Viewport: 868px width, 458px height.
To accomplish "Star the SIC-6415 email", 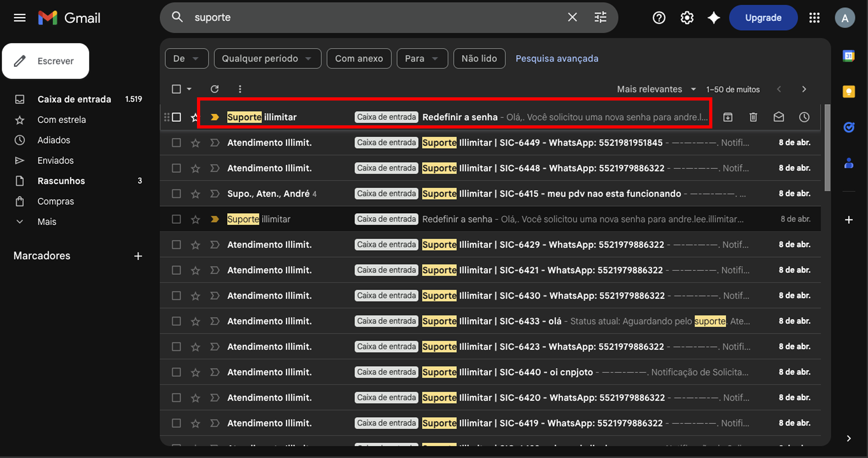I will pos(195,194).
